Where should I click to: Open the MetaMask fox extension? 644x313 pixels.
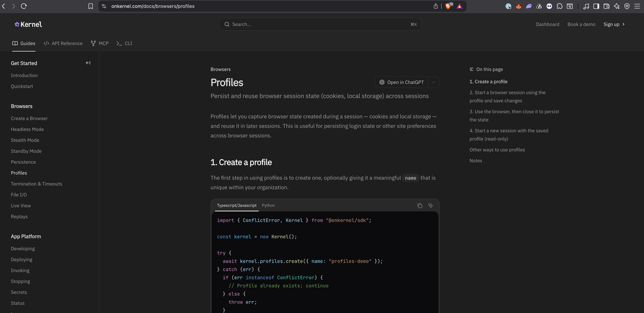[518, 6]
